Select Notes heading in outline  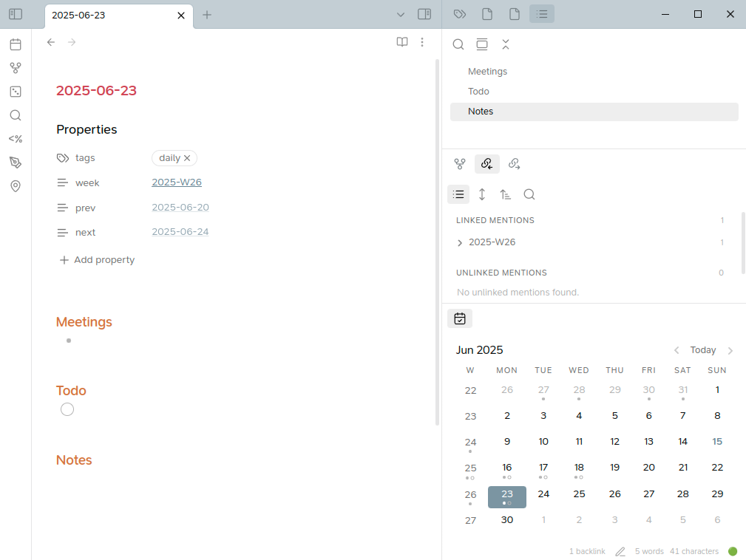tap(594, 112)
